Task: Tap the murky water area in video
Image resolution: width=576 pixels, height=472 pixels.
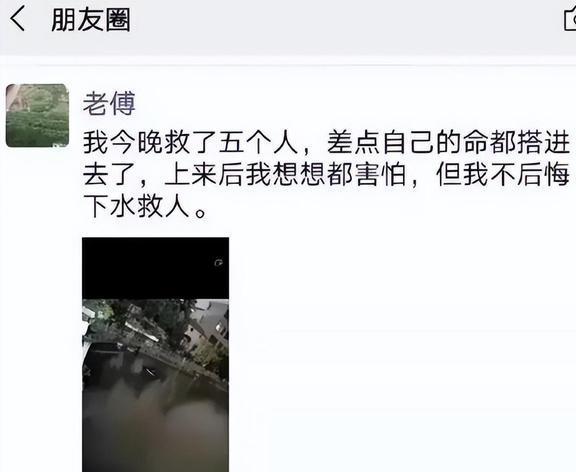Action: tap(154, 430)
